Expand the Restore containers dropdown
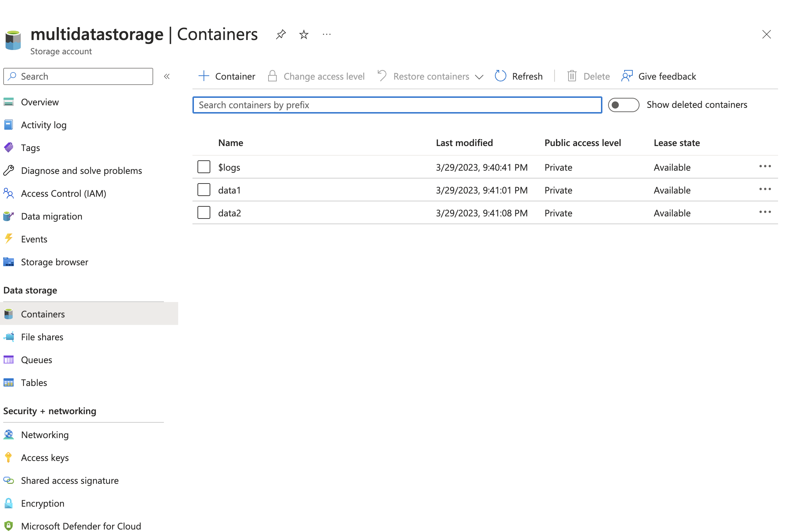The width and height of the screenshot is (792, 532). [x=479, y=77]
